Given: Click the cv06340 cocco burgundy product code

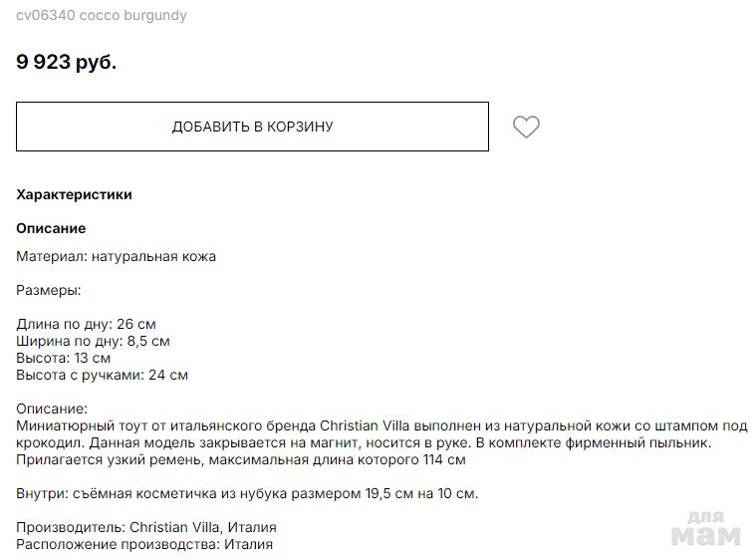Looking at the screenshot, I should coord(101,16).
